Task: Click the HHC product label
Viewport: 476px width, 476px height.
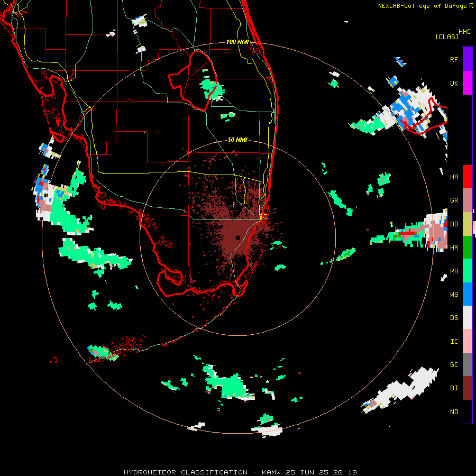Action: tap(464, 32)
